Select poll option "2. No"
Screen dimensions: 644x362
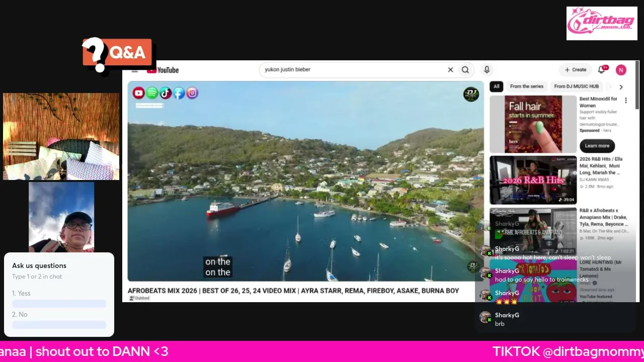click(x=20, y=314)
